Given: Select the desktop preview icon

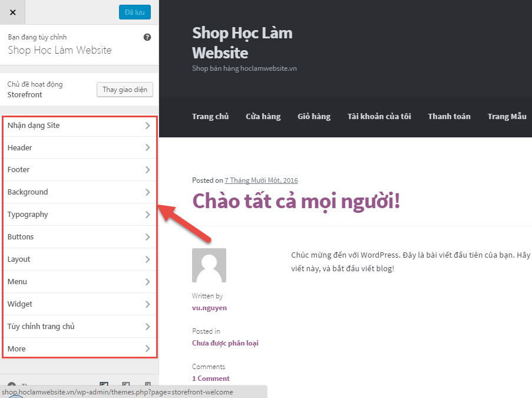Looking at the screenshot, I should [x=104, y=383].
